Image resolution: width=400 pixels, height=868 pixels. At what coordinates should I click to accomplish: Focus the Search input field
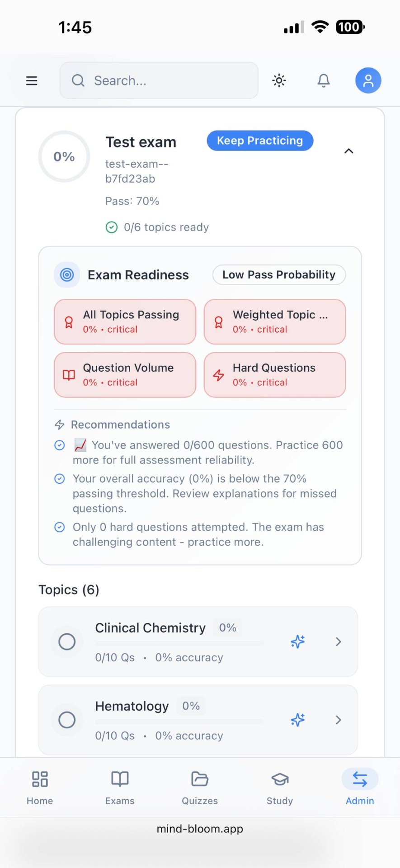(x=159, y=80)
